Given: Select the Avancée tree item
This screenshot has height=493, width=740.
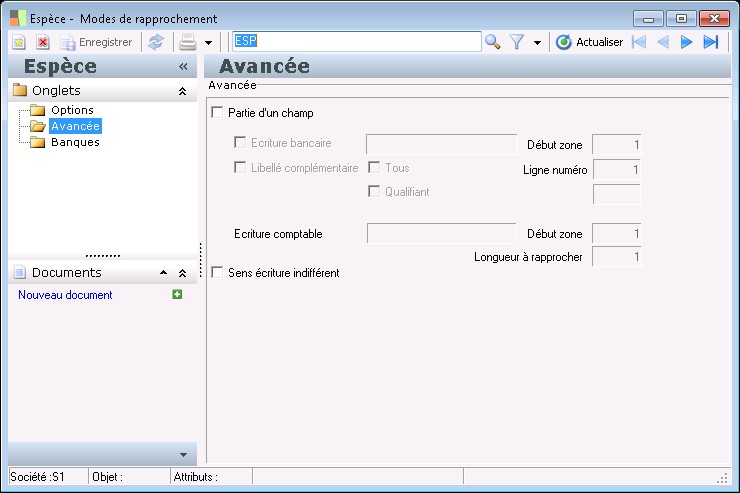Looking at the screenshot, I should point(76,126).
